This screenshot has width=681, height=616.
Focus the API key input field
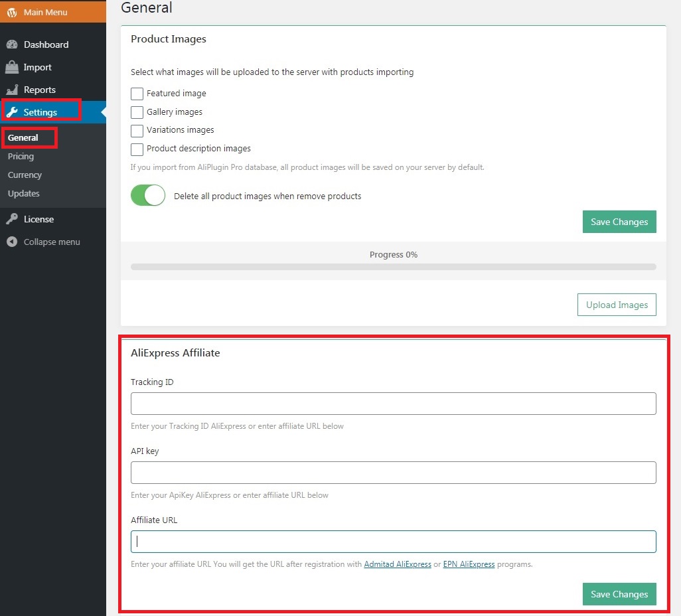pos(394,473)
